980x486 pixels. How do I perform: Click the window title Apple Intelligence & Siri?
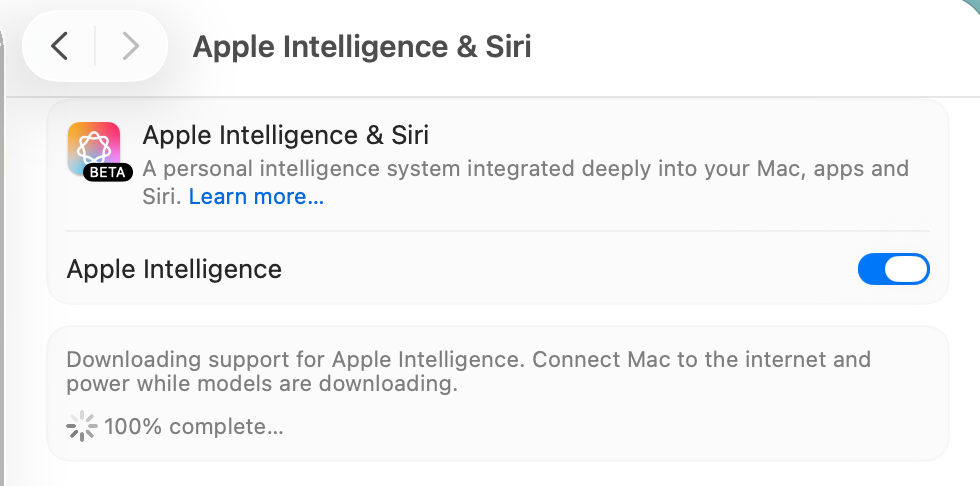click(x=361, y=46)
